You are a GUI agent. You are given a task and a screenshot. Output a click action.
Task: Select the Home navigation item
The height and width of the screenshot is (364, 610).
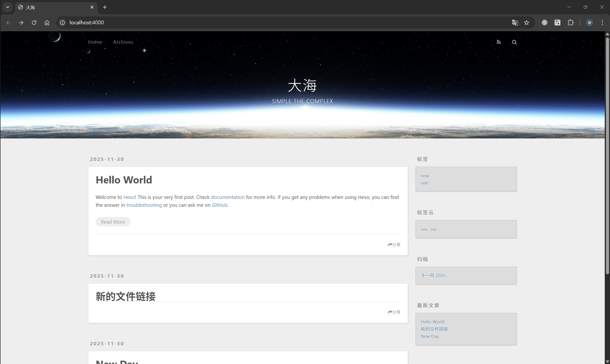pos(95,42)
